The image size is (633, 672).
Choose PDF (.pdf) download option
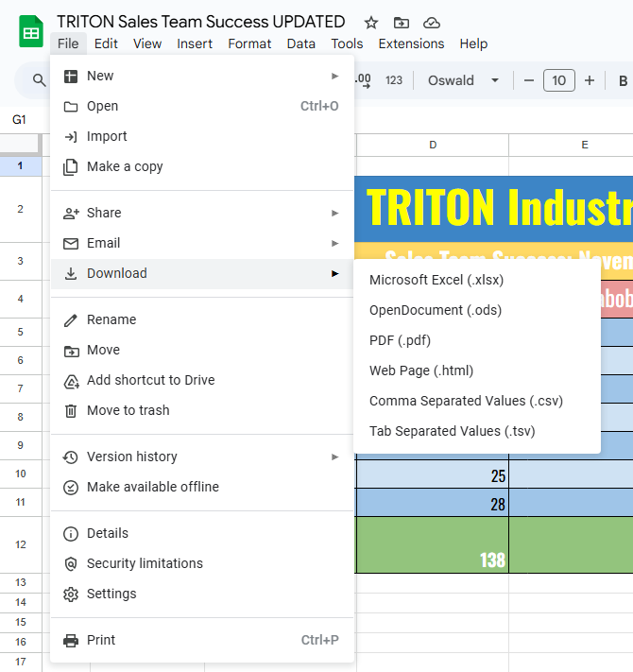(400, 340)
